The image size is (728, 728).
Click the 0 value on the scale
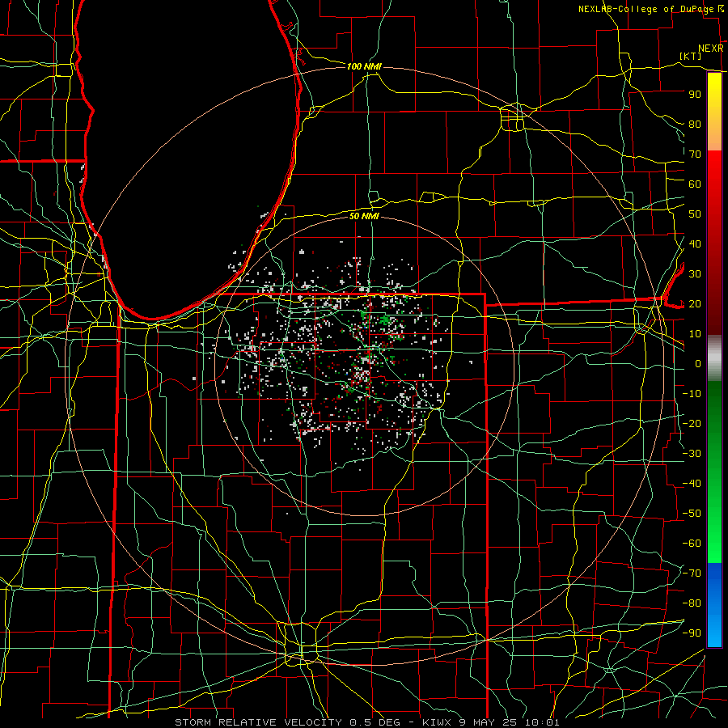(x=698, y=364)
